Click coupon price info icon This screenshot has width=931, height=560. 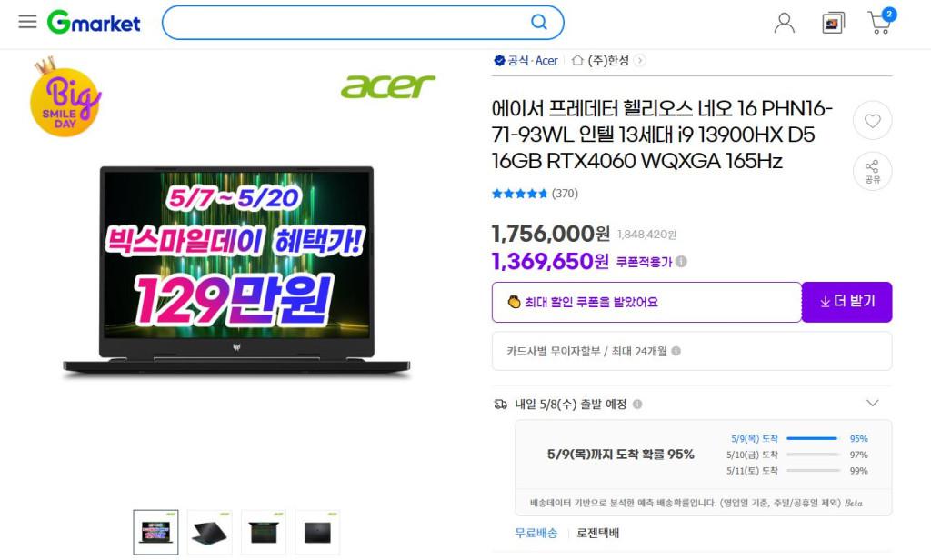[x=682, y=261]
